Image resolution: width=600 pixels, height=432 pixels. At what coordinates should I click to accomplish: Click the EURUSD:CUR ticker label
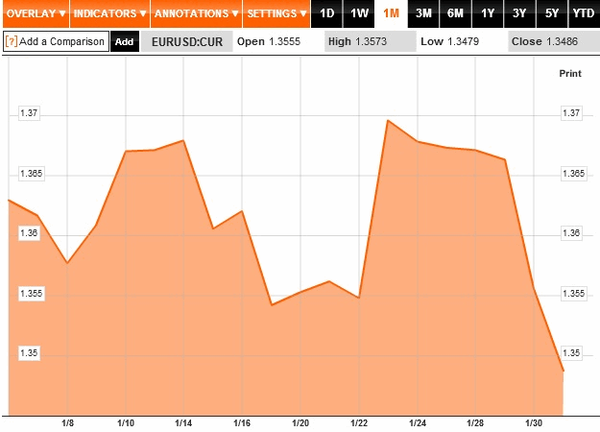pyautogui.click(x=187, y=41)
